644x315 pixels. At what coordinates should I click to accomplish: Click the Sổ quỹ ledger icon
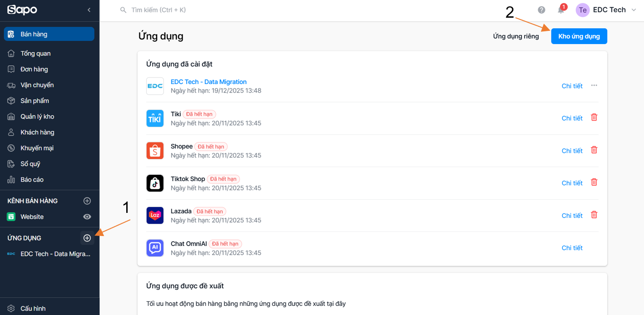pyautogui.click(x=11, y=164)
